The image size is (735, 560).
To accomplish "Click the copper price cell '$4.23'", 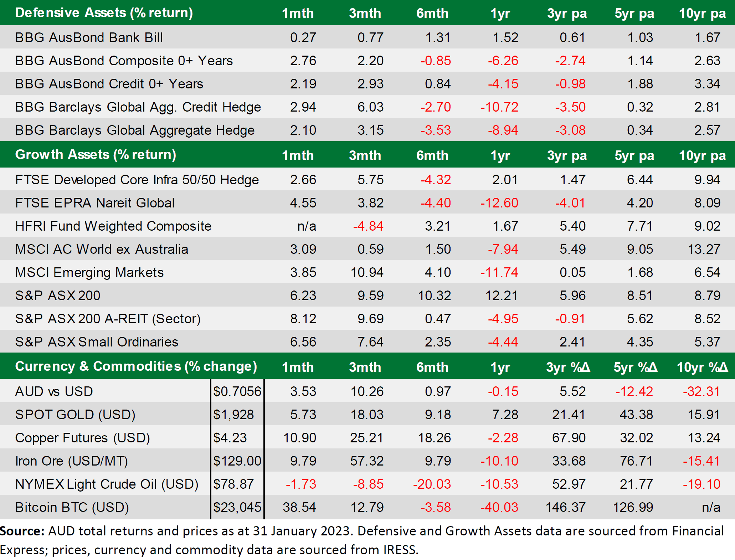I will pyautogui.click(x=230, y=438).
